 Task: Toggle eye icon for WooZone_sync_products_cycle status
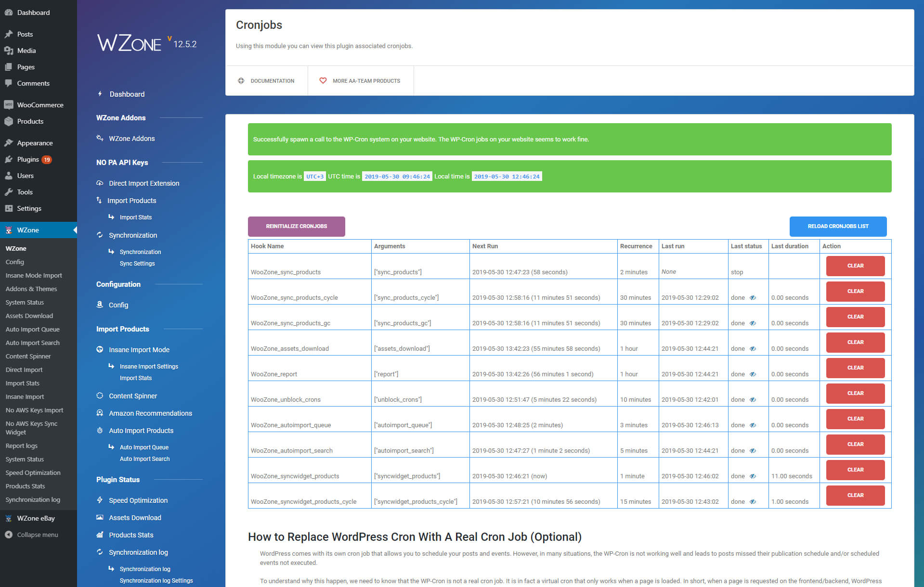[753, 298]
